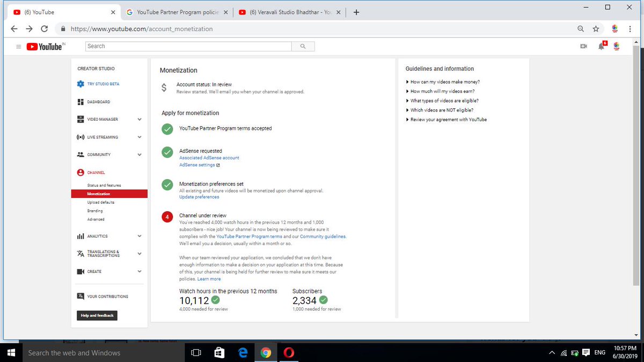Screen dimensions: 644x362
Task: Open Chrome profile avatar in toolbar
Action: click(615, 28)
